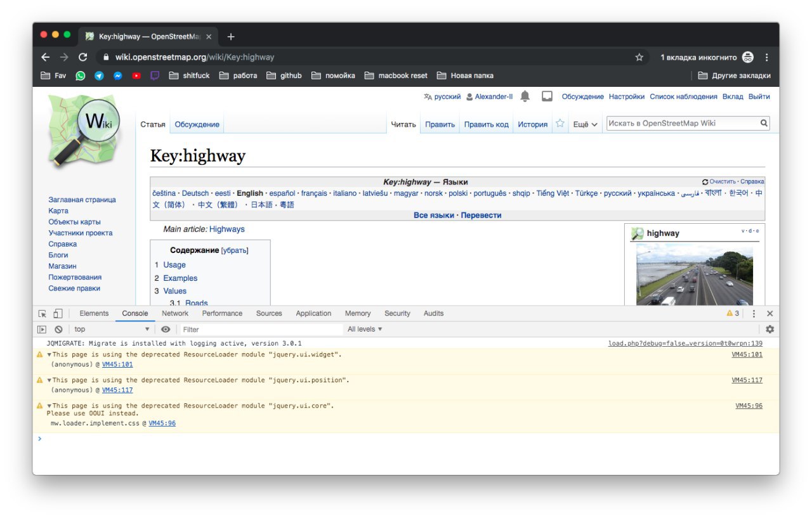The width and height of the screenshot is (812, 518).
Task: Switch to the Network DevTools tab
Action: [175, 313]
